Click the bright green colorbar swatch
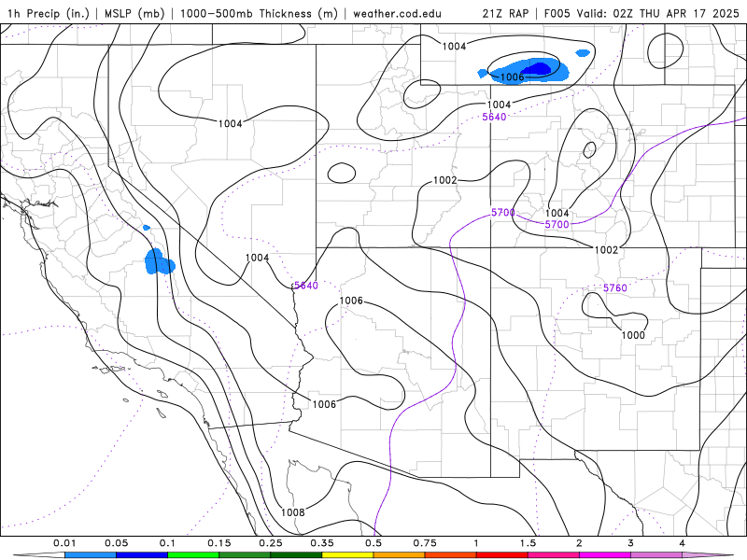 193,555
